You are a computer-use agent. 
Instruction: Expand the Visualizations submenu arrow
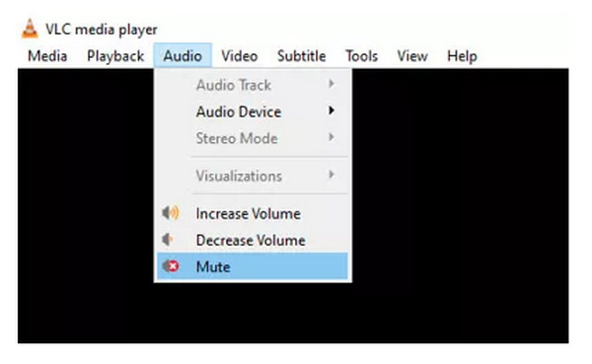(x=332, y=176)
